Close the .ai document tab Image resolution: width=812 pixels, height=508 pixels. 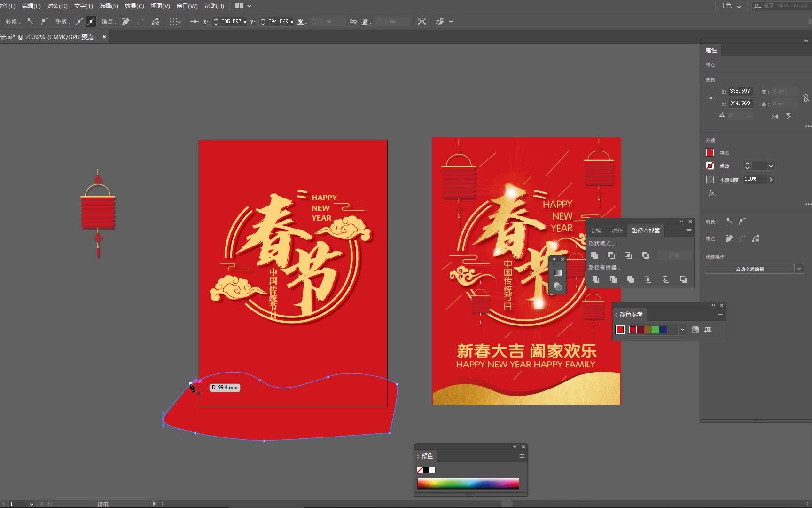click(x=104, y=37)
